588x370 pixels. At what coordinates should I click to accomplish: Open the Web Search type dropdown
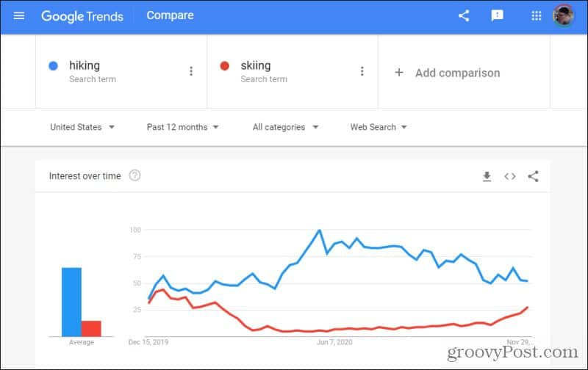point(379,127)
